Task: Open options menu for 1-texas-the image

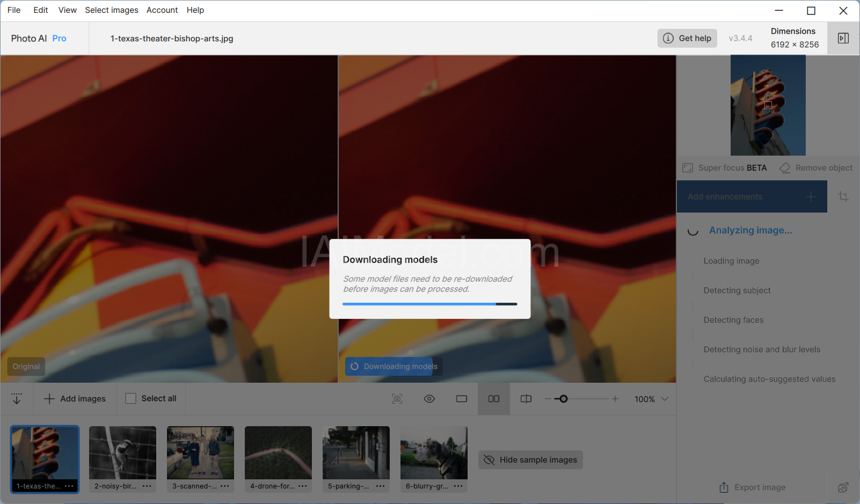Action: point(69,486)
